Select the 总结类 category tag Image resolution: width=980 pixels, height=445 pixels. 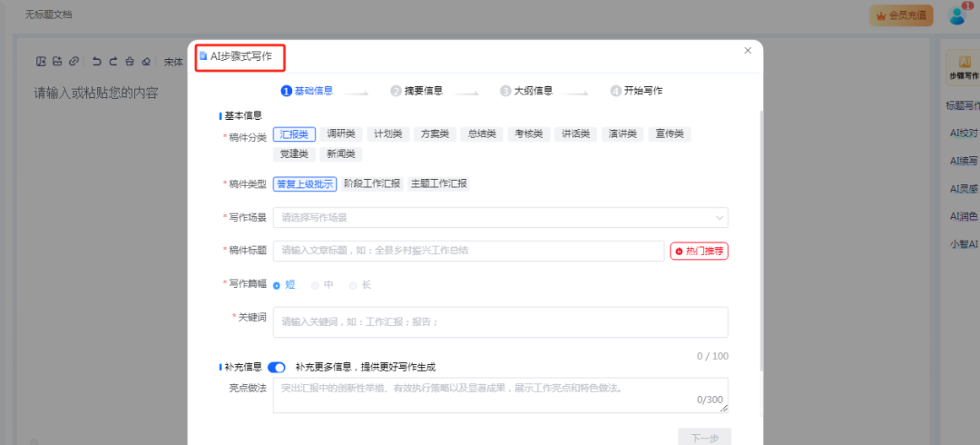tap(482, 133)
